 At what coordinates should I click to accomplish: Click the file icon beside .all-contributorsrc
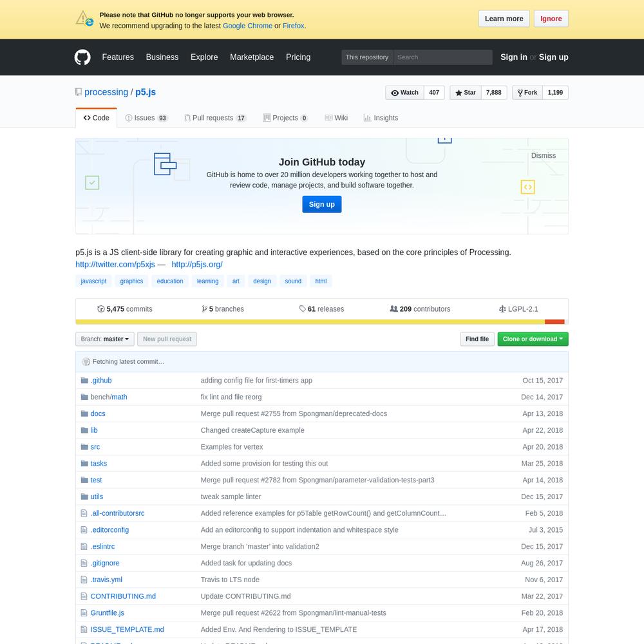[84, 513]
